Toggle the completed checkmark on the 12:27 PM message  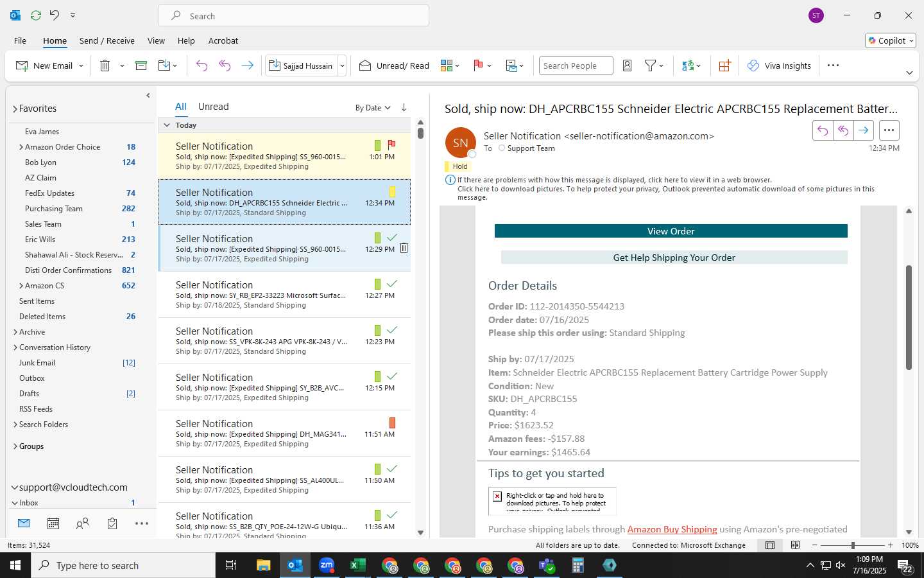click(392, 283)
